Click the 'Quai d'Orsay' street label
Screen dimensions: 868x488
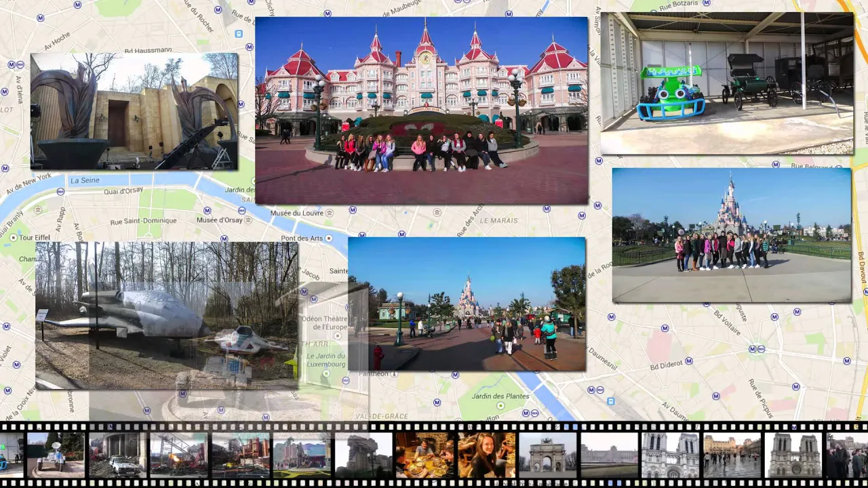pos(123,191)
